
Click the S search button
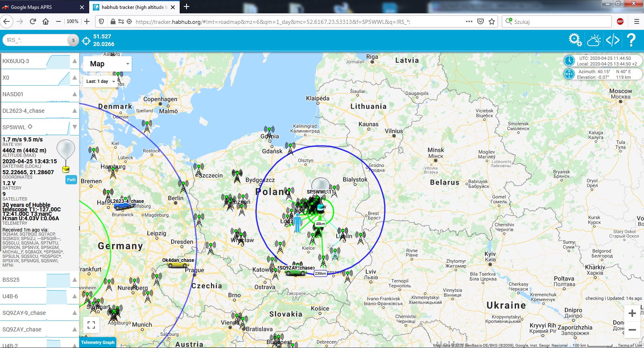point(73,40)
